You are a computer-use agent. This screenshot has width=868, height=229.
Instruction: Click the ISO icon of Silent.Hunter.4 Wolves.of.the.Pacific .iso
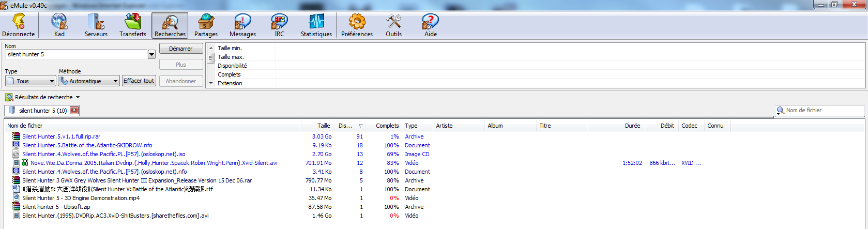point(16,154)
